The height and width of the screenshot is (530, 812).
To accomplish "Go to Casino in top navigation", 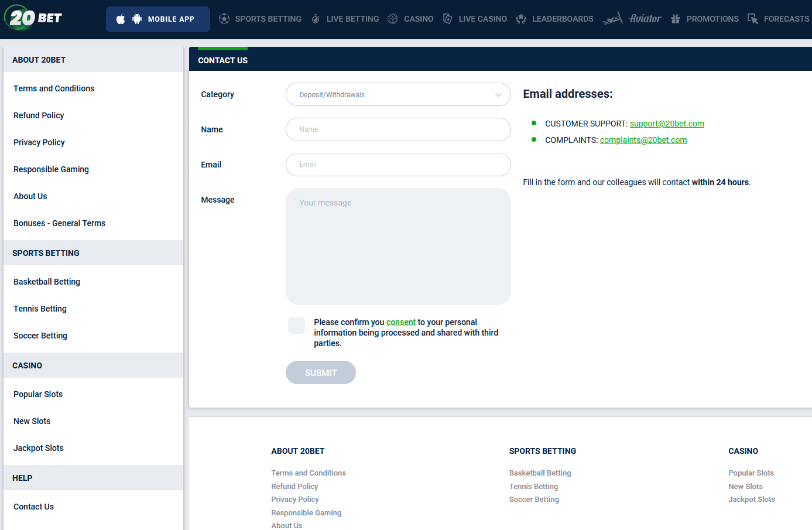I will point(419,19).
